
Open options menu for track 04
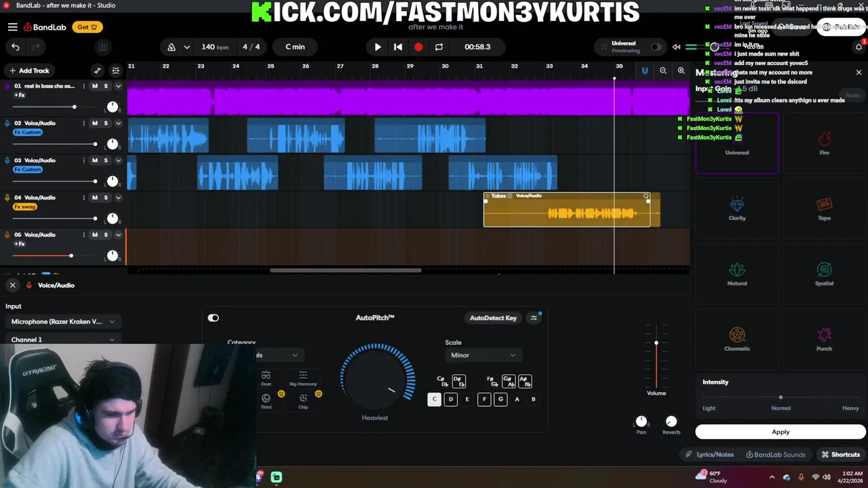point(83,198)
